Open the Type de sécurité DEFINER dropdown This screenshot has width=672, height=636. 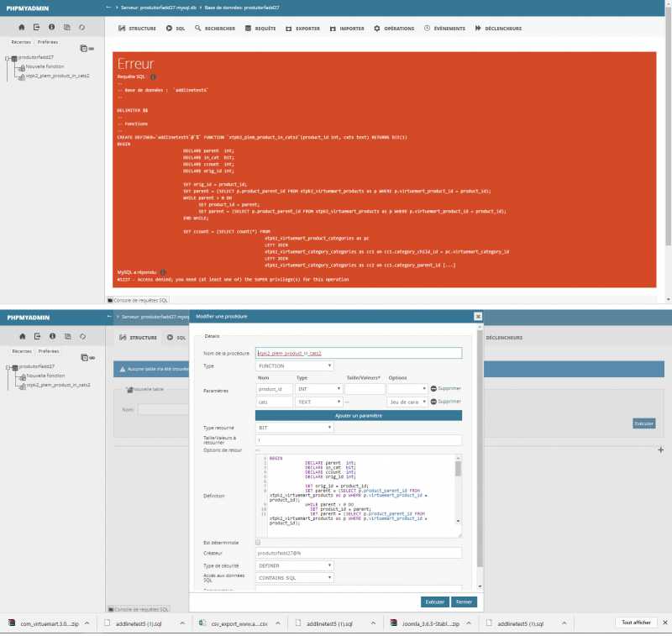click(x=294, y=565)
